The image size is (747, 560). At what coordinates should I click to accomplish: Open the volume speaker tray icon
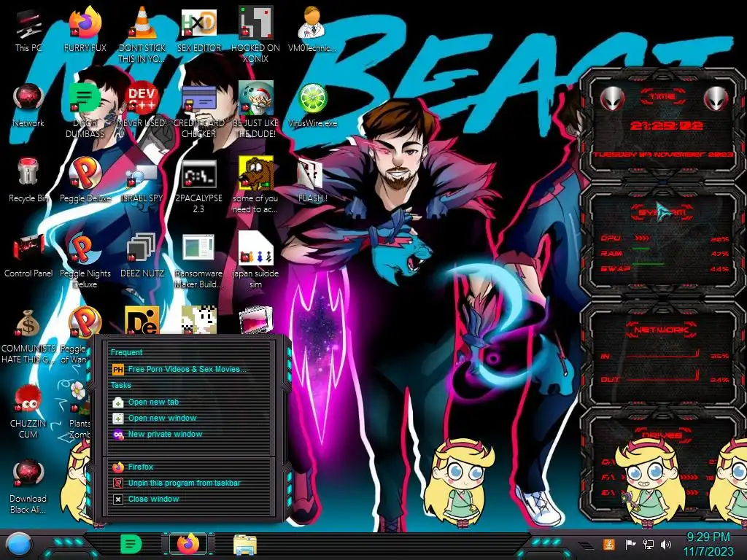tap(666, 544)
